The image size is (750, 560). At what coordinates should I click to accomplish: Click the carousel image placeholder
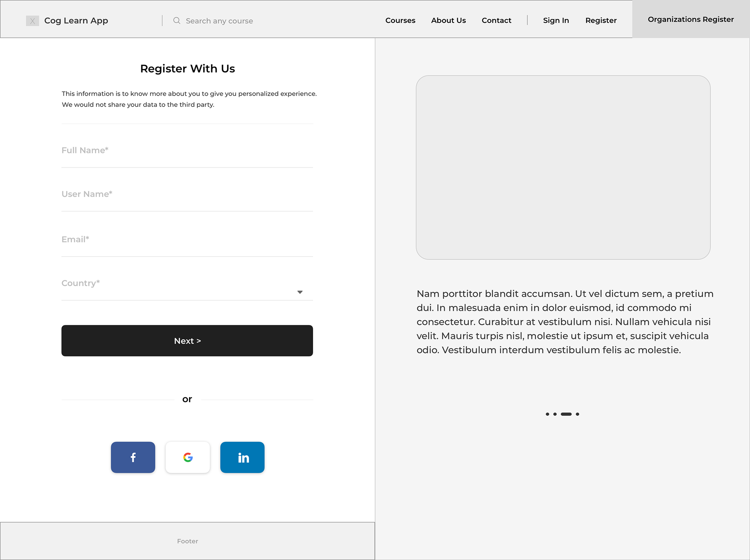(x=563, y=167)
